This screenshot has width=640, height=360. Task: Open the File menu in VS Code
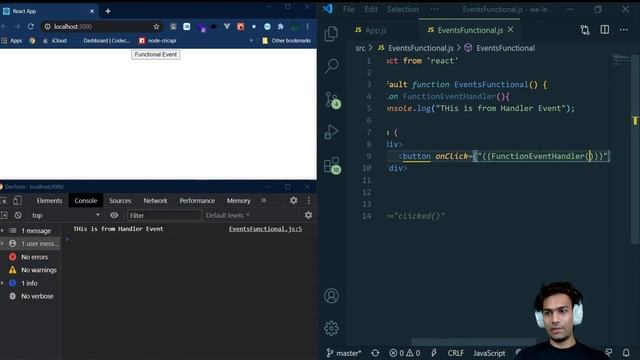(x=349, y=9)
